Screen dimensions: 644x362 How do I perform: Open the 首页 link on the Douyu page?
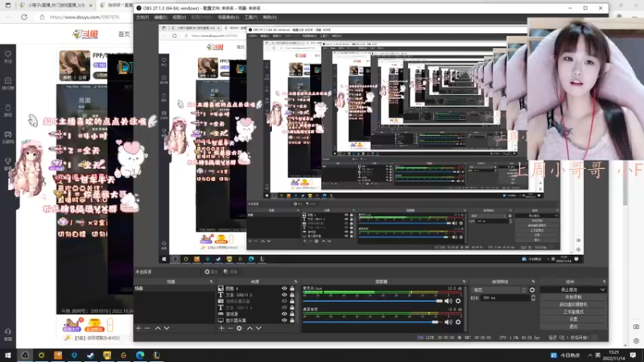(x=124, y=34)
